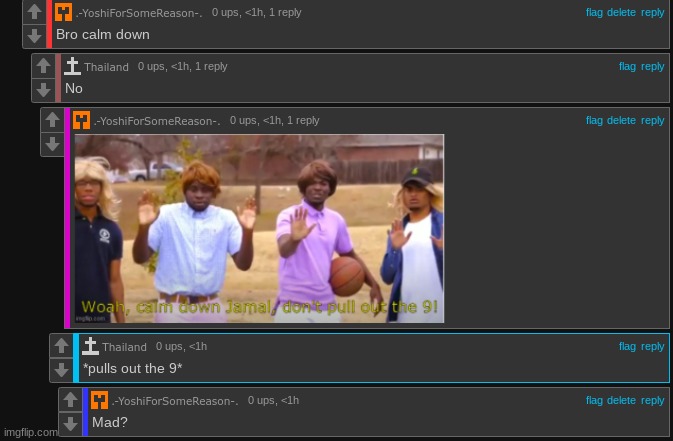The height and width of the screenshot is (441, 673).
Task: Select "0 ups, <1h, 1 reply" on Thailand's "No"
Action: (x=182, y=67)
